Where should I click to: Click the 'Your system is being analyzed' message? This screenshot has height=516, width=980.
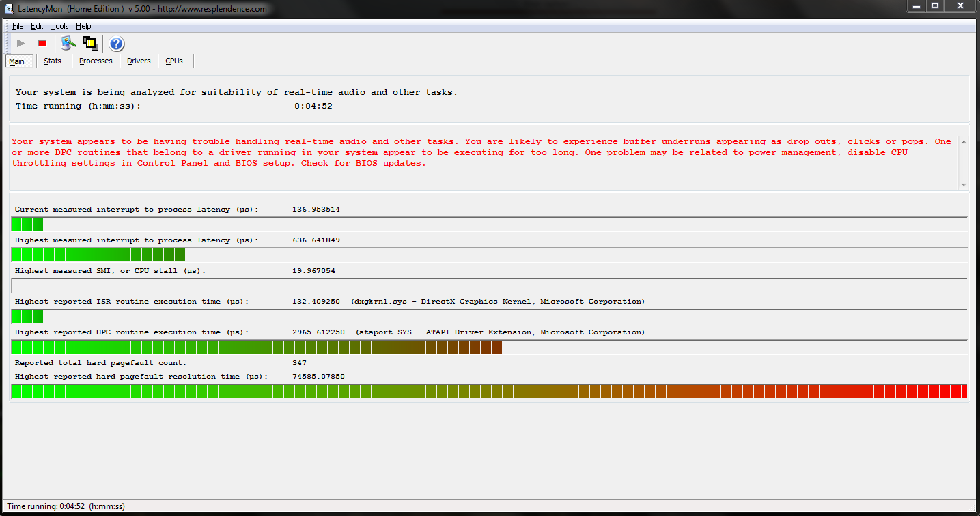pyautogui.click(x=236, y=92)
